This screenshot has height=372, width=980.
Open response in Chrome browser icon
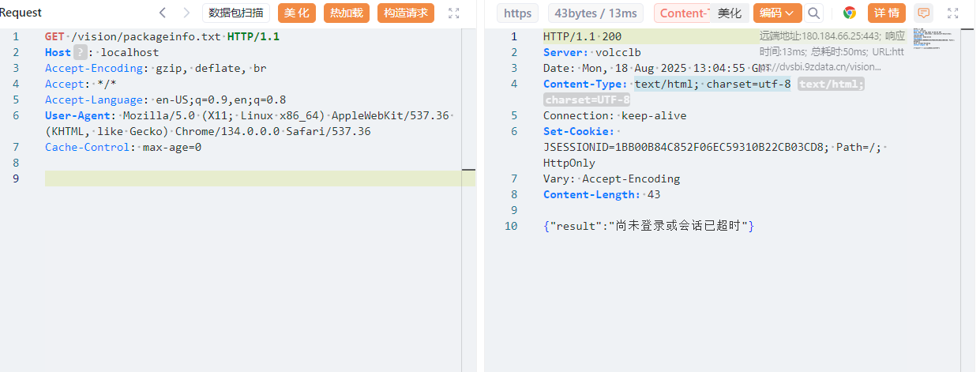click(850, 13)
